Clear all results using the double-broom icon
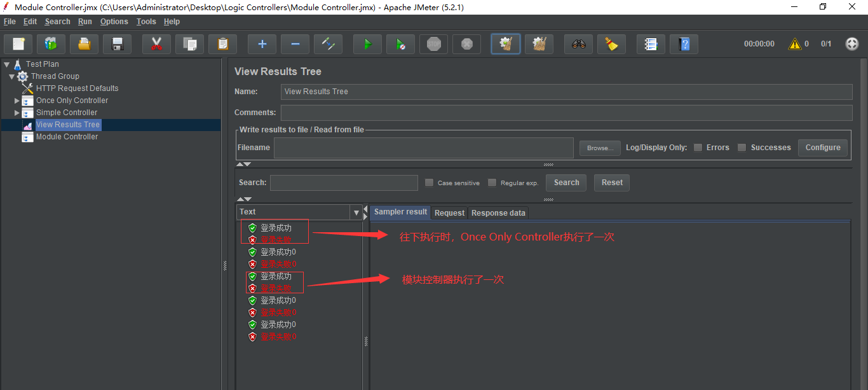Viewport: 868px width, 390px height. point(538,44)
